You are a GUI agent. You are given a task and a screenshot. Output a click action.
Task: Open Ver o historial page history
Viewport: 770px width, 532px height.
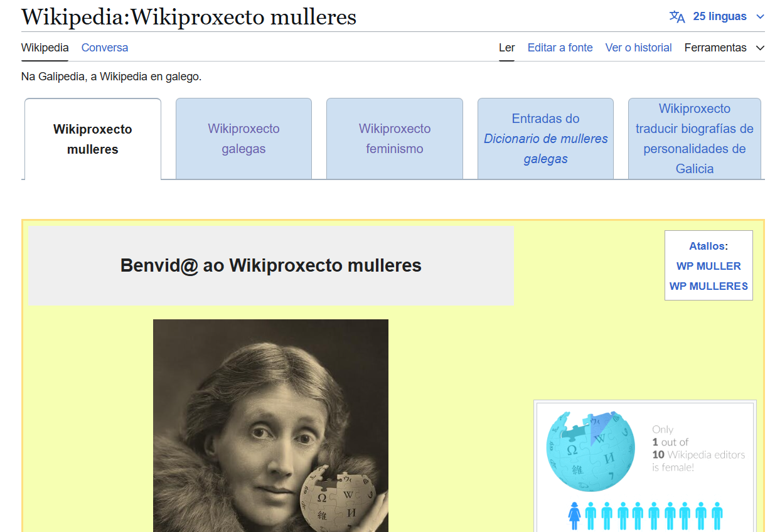[639, 48]
